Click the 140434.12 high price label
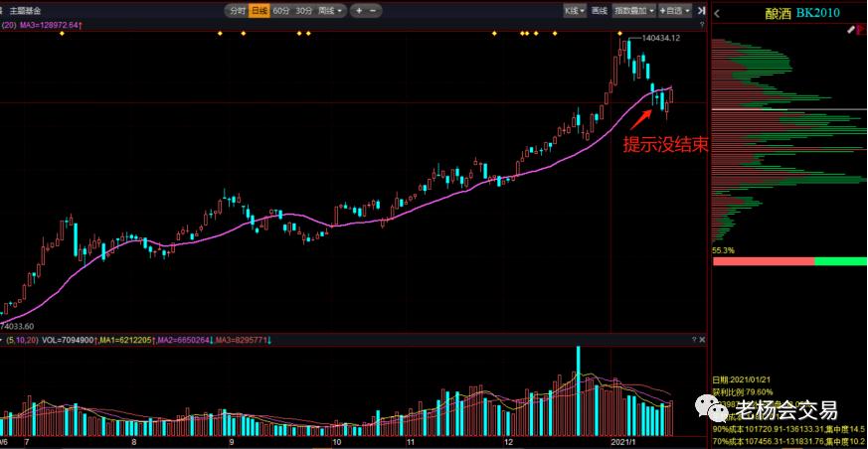The image size is (868, 449). tap(660, 38)
